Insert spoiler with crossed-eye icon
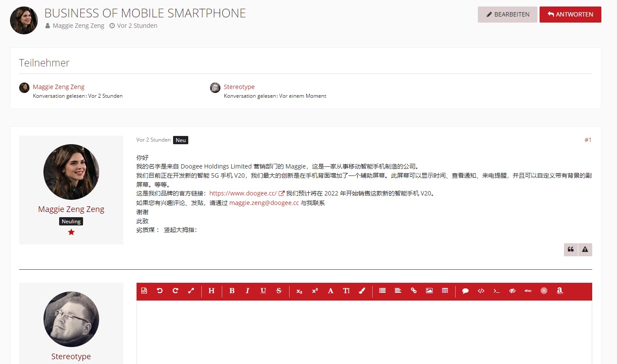The height and width of the screenshot is (364, 617). (x=512, y=291)
